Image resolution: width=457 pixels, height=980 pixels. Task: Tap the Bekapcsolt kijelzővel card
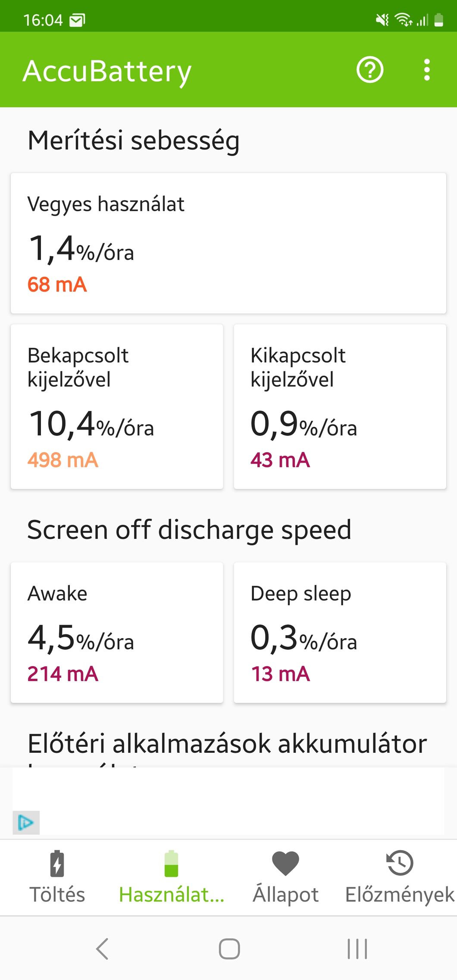tap(117, 407)
